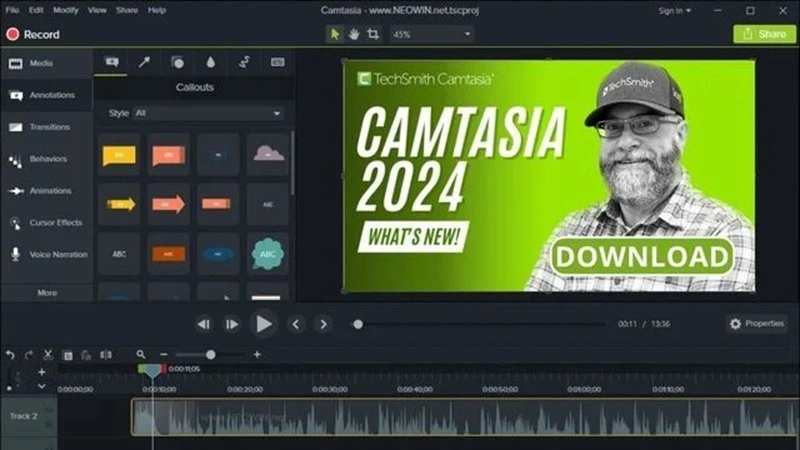This screenshot has width=800, height=450.
Task: Select the teal cloud ABC callout thumbnail
Action: coord(268,254)
